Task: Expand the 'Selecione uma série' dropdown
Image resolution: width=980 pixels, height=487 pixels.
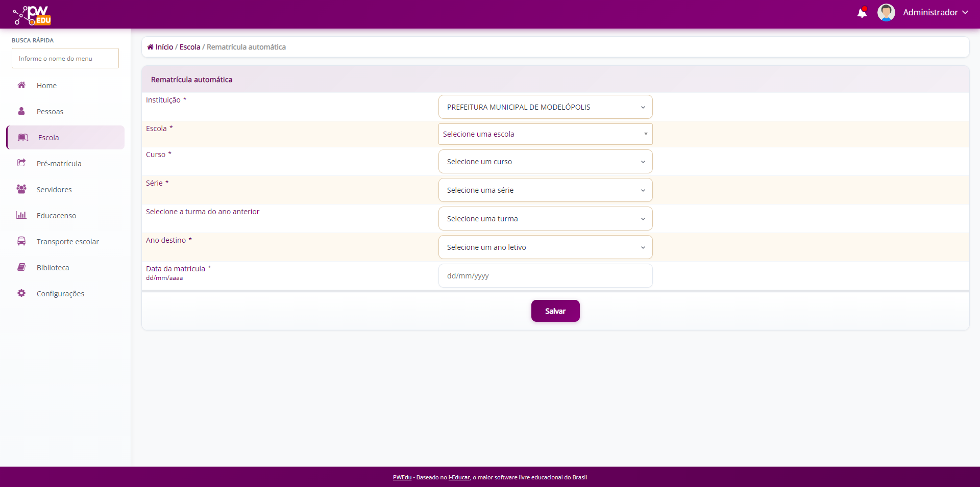Action: [545, 190]
